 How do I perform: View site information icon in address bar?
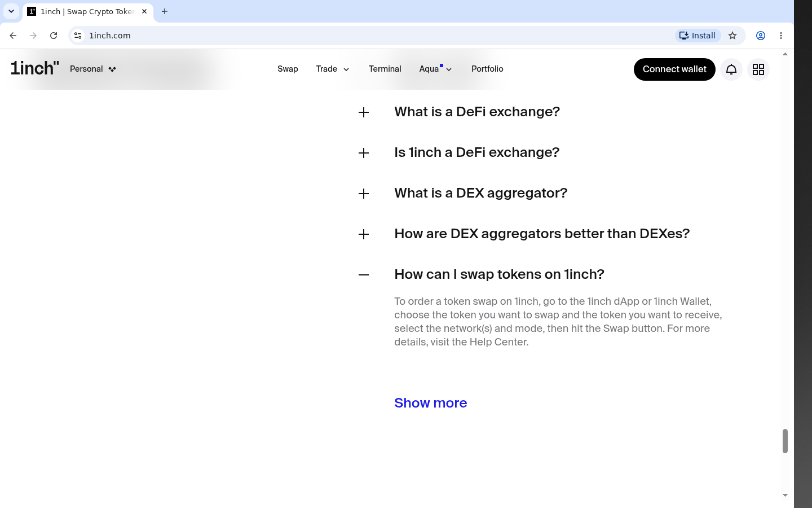click(x=78, y=36)
